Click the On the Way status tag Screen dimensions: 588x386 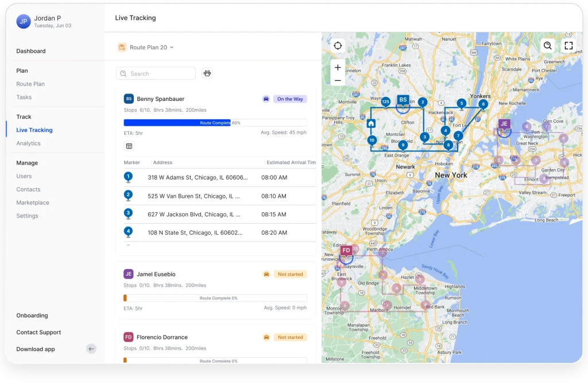point(290,99)
